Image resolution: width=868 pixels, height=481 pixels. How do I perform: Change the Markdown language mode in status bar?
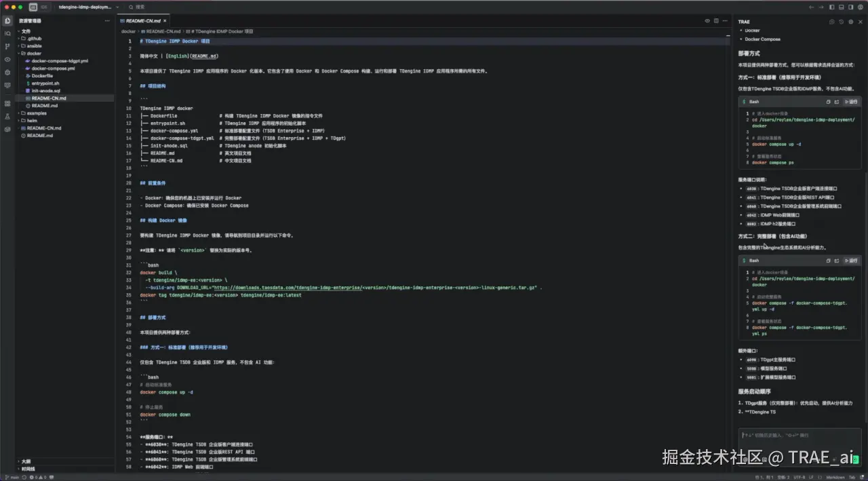coord(835,478)
